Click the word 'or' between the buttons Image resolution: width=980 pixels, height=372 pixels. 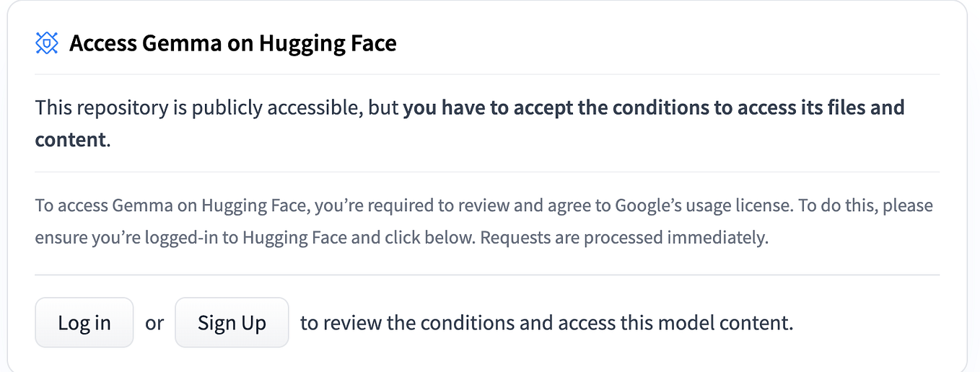[x=154, y=323]
